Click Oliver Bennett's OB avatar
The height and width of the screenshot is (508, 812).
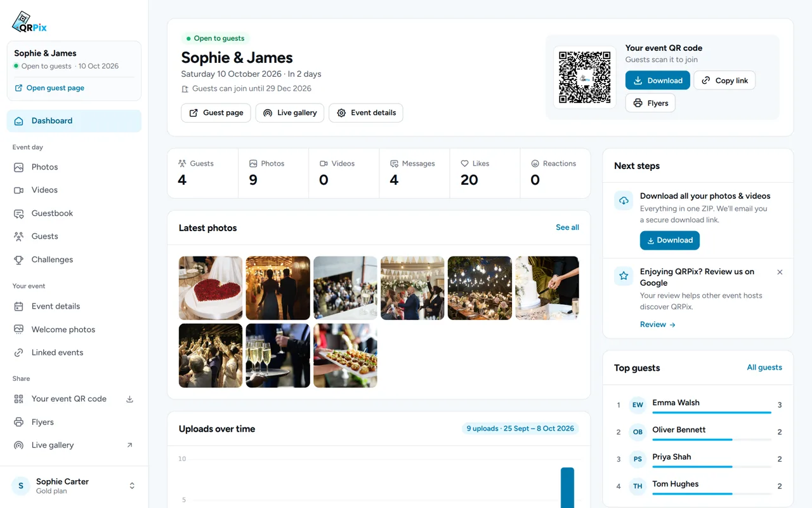[x=638, y=432]
